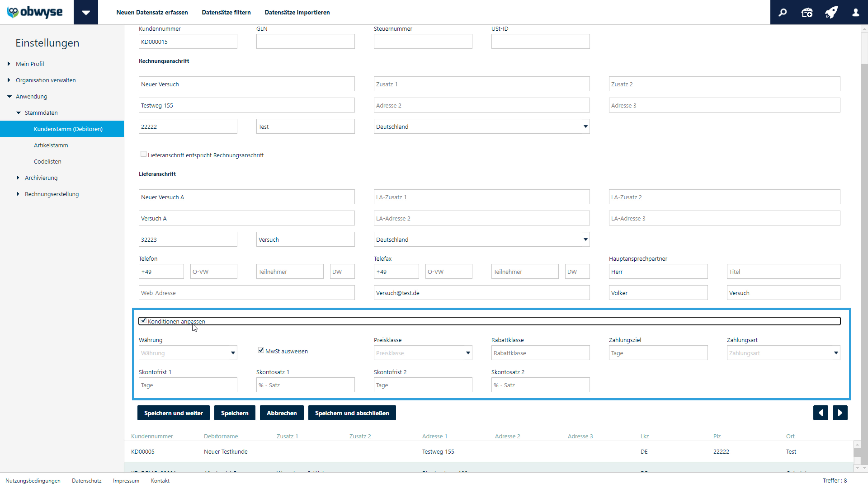The image size is (868, 488).
Task: Open the search magnifier icon
Action: [x=783, y=12]
